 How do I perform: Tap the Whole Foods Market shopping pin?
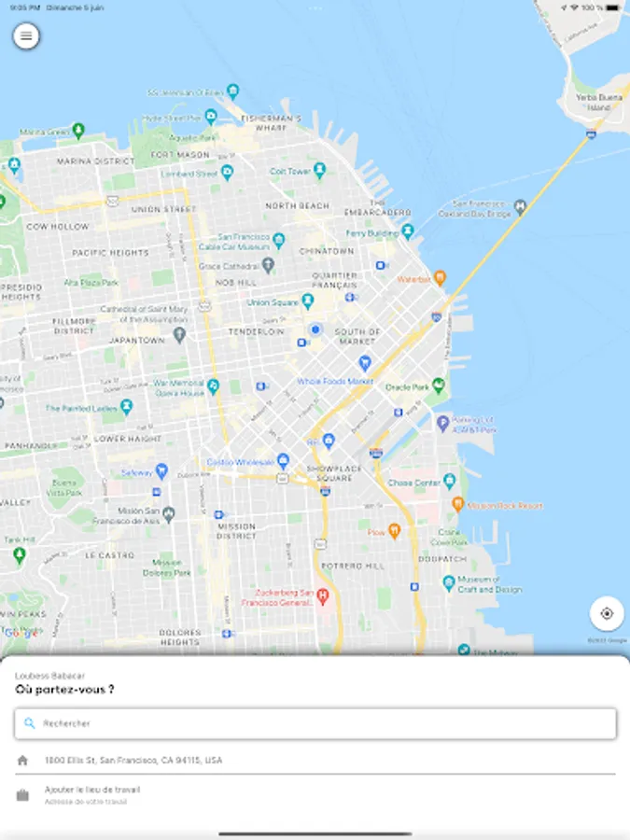coord(365,364)
